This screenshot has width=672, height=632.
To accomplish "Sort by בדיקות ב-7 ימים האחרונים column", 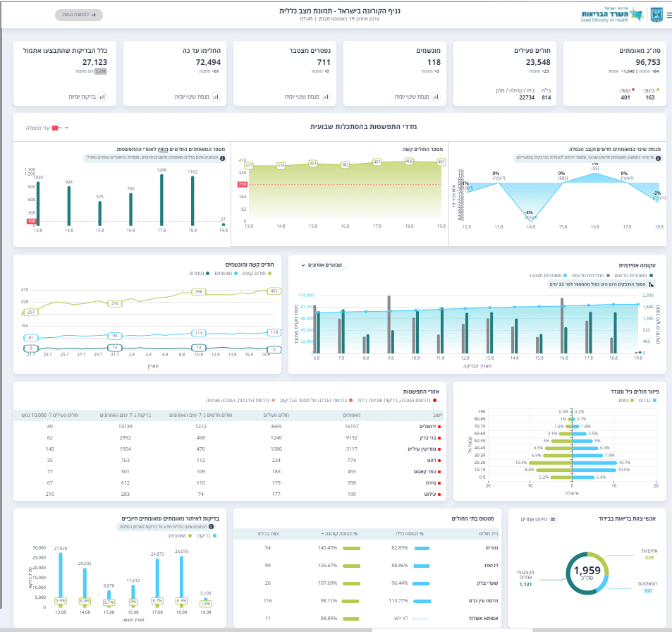I will pyautogui.click(x=125, y=415).
